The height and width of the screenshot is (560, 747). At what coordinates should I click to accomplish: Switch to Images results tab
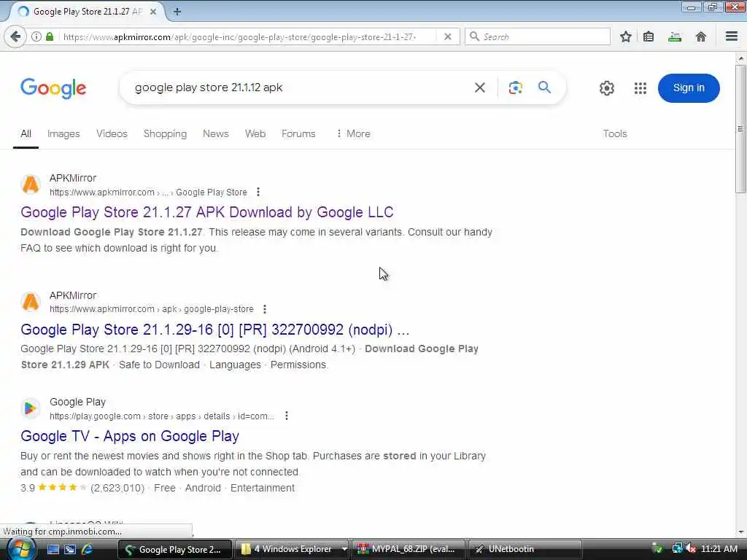[x=63, y=134]
